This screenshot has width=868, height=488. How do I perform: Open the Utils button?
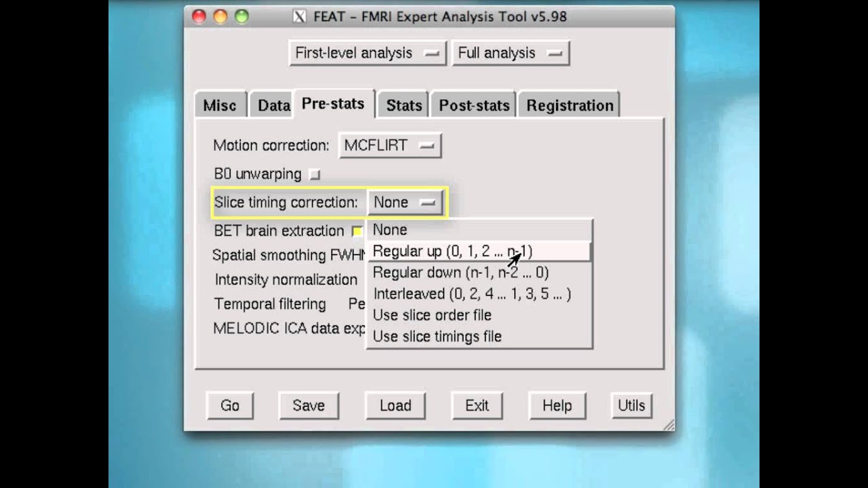point(631,405)
